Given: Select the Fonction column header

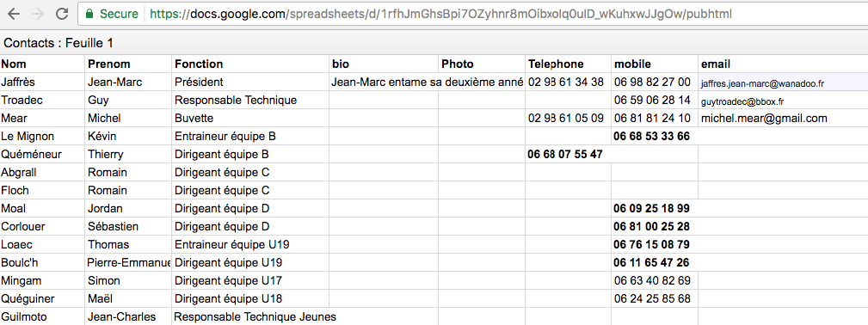Looking at the screenshot, I should (x=251, y=64).
